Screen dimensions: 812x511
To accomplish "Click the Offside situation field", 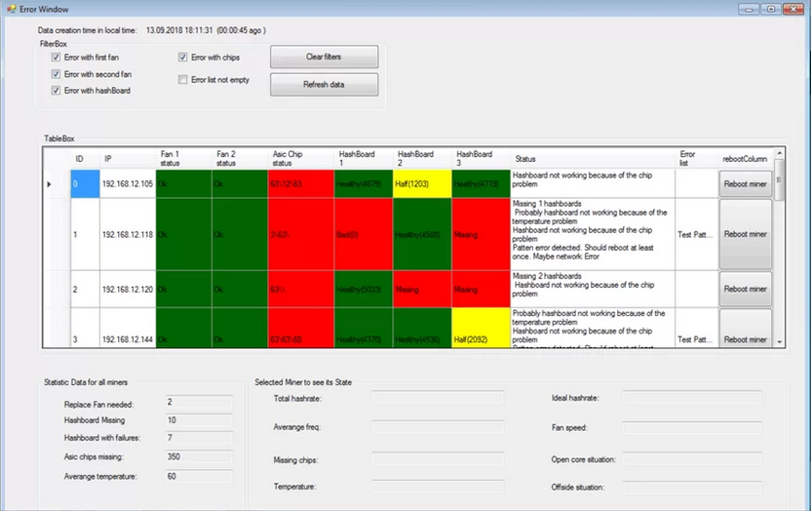I will 692,488.
